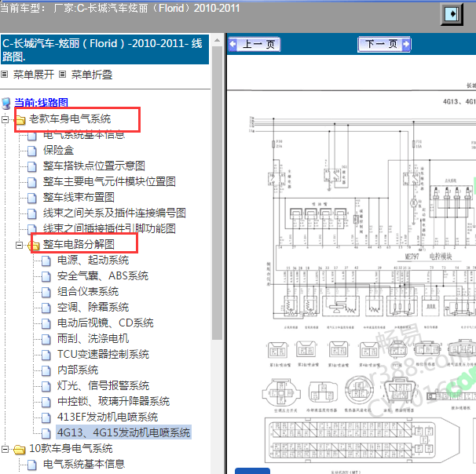Click document icon next to 整车主要电气元件模块位置图

pos(32,182)
